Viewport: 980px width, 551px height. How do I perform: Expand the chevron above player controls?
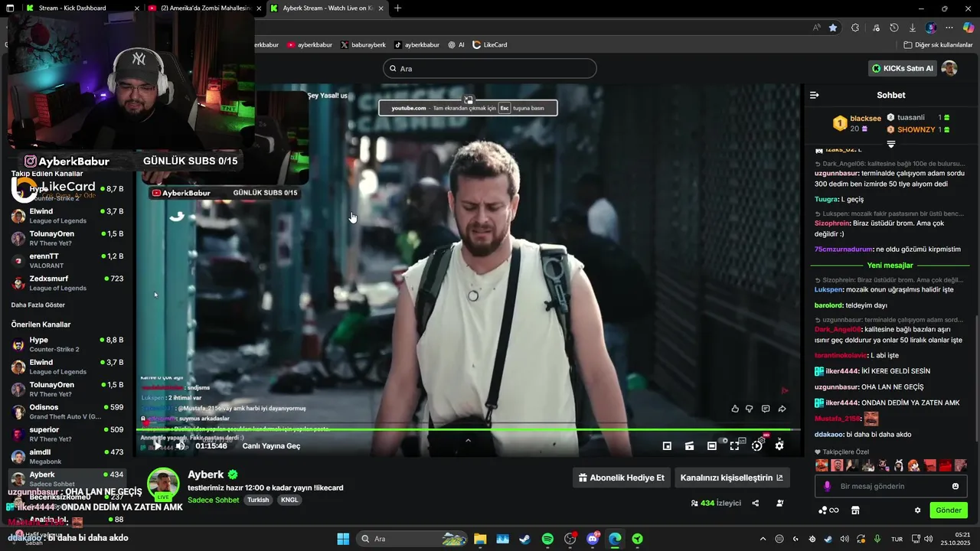(x=468, y=440)
